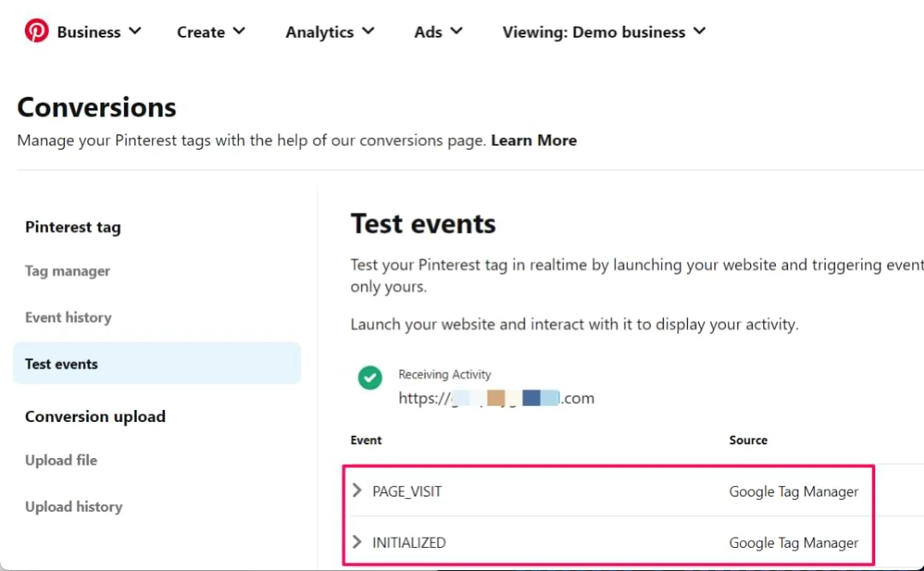Go to Tag manager in sidebar
This screenshot has width=924, height=571.
68,271
